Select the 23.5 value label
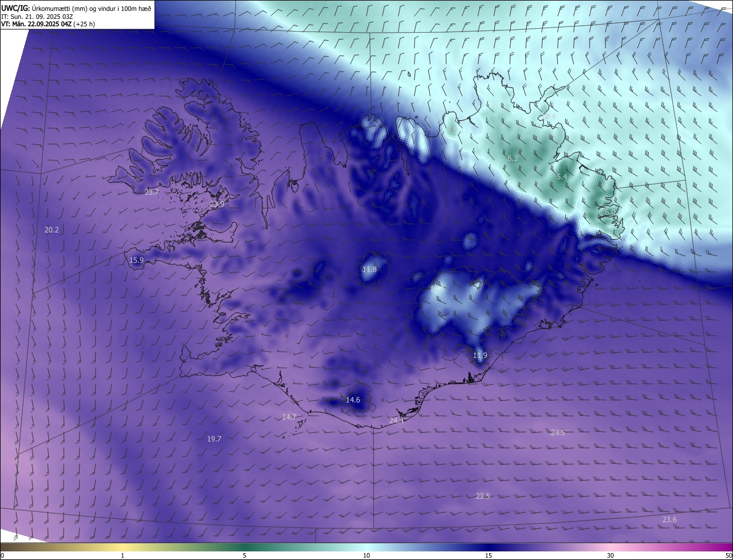733x560 pixels. coord(483,496)
